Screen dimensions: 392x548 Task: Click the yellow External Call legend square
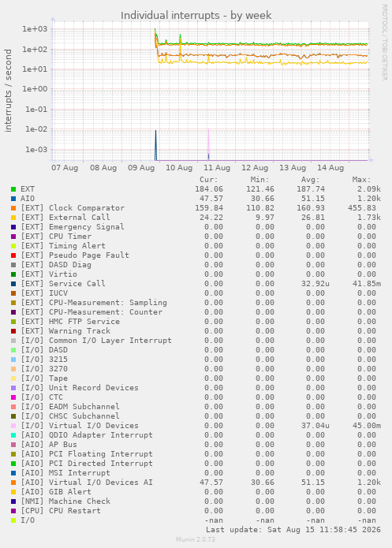[13, 218]
